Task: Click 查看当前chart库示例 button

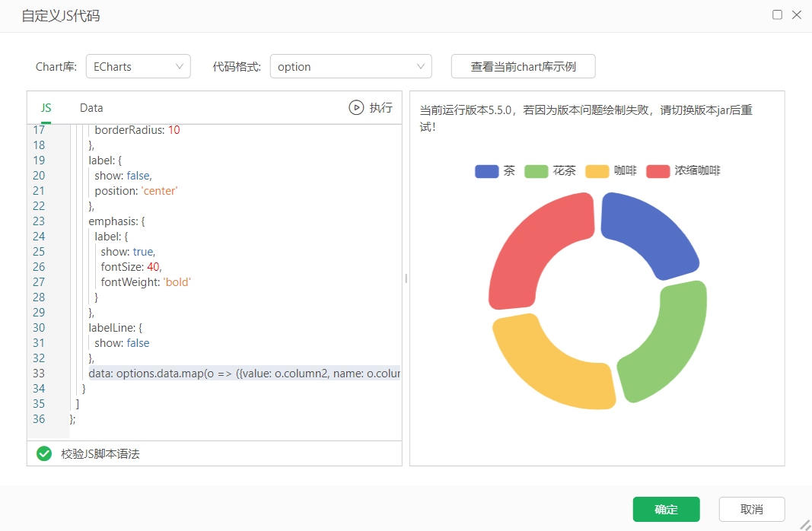Action: [523, 67]
